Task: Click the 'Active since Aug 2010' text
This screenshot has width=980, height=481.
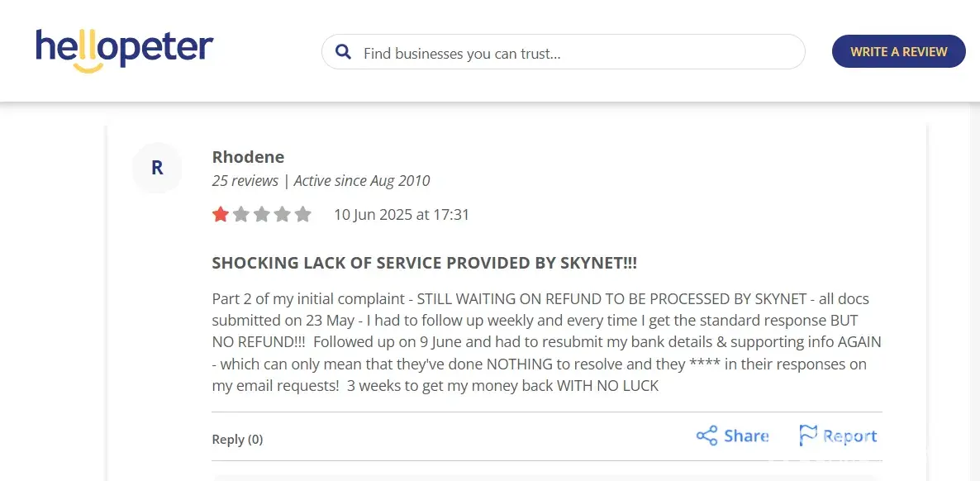Action: 362,181
